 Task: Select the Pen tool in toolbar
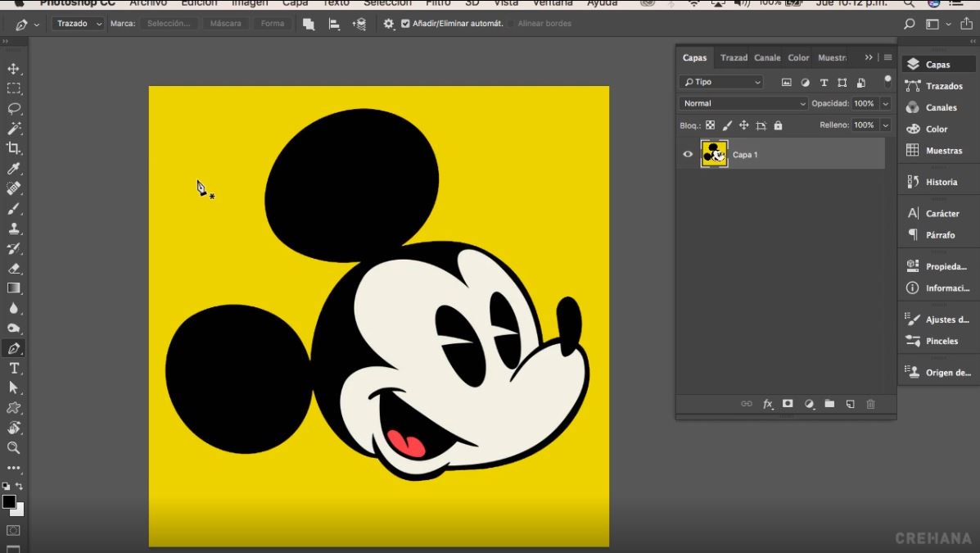coord(14,348)
